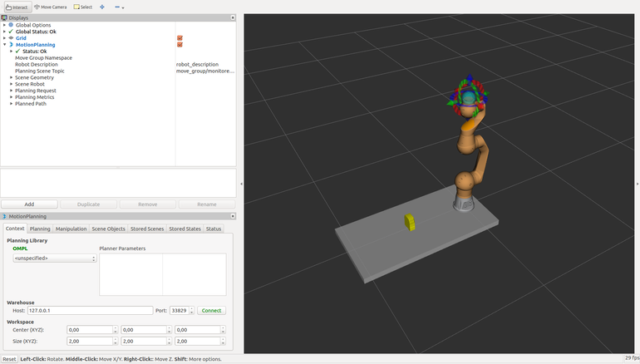Expand the Scene Geometry tree node
Viewport: 640px width, 364px height.
pyautogui.click(x=12, y=78)
